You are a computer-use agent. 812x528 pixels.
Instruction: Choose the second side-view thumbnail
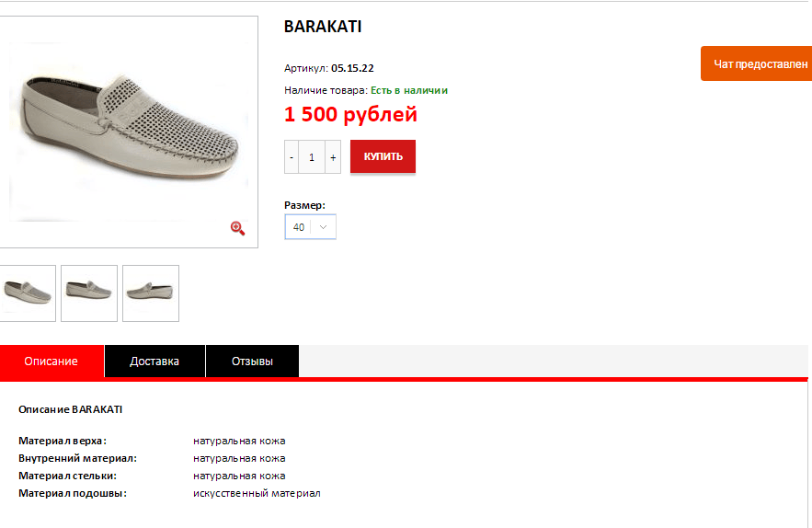pyautogui.click(x=89, y=293)
